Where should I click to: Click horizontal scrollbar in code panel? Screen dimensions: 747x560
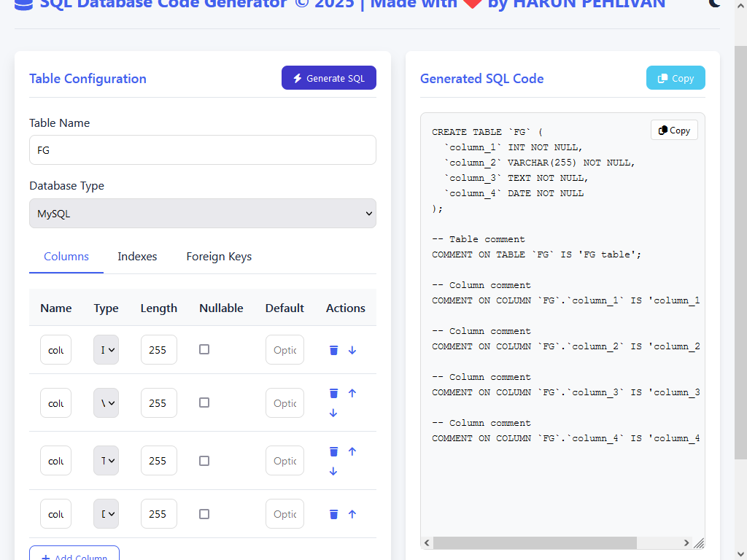[x=535, y=542]
